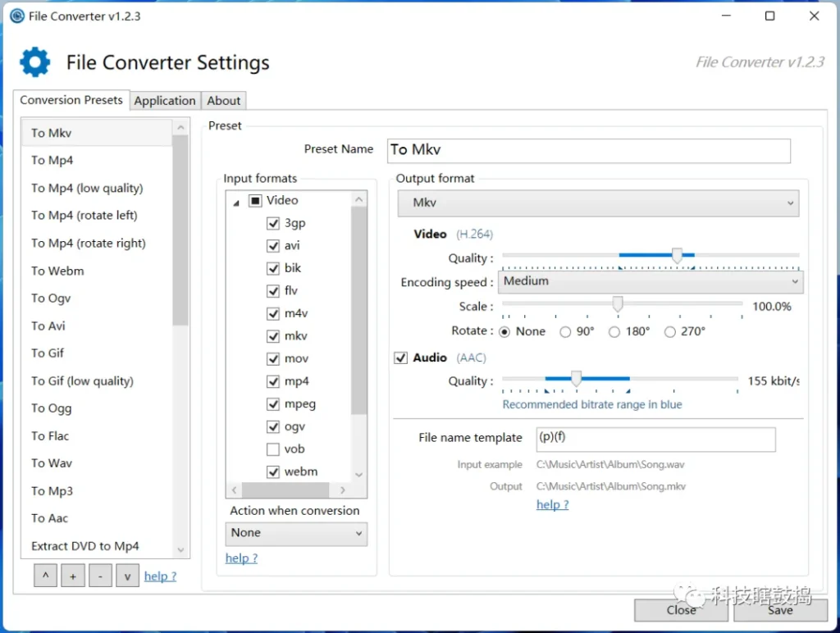Click input formats horizontal scroll left arrow
This screenshot has height=633, width=840.
pos(234,490)
